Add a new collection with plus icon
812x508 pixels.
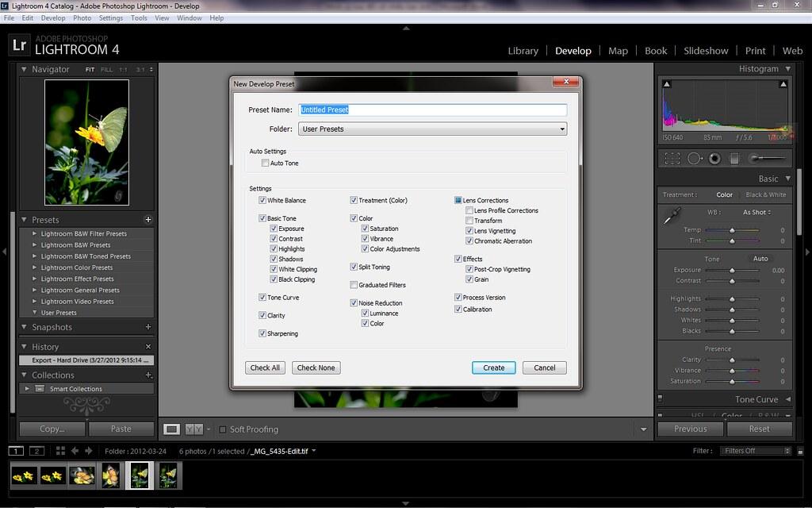(x=148, y=375)
